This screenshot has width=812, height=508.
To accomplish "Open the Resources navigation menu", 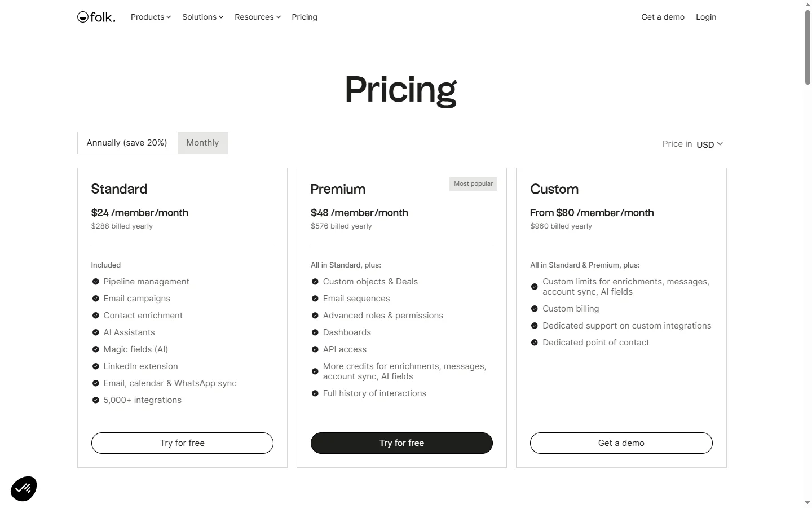I will (257, 17).
